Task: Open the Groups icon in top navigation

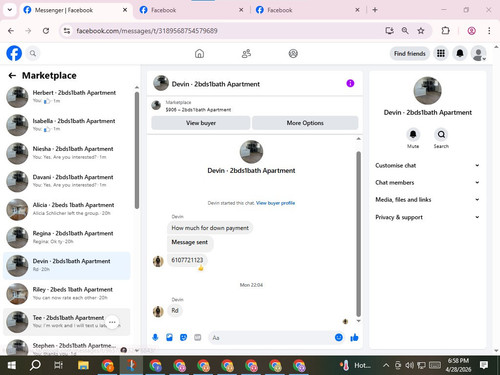Action: pos(293,53)
